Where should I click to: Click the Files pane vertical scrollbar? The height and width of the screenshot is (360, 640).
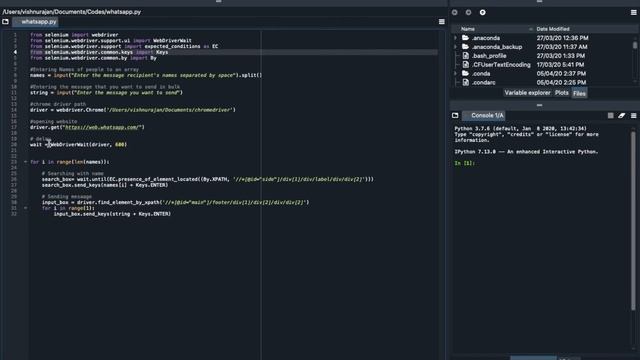pyautogui.click(x=635, y=45)
